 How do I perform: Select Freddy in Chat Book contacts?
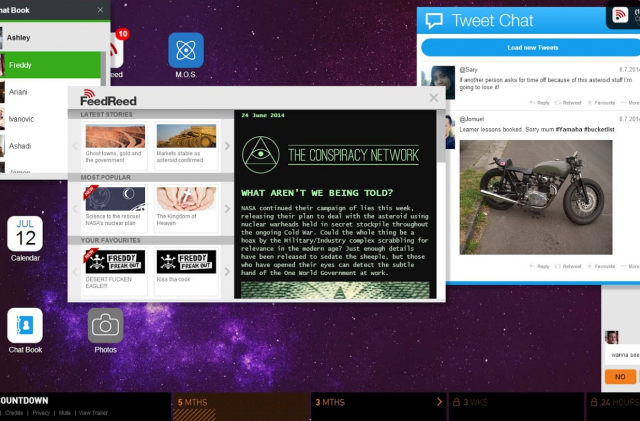[52, 67]
